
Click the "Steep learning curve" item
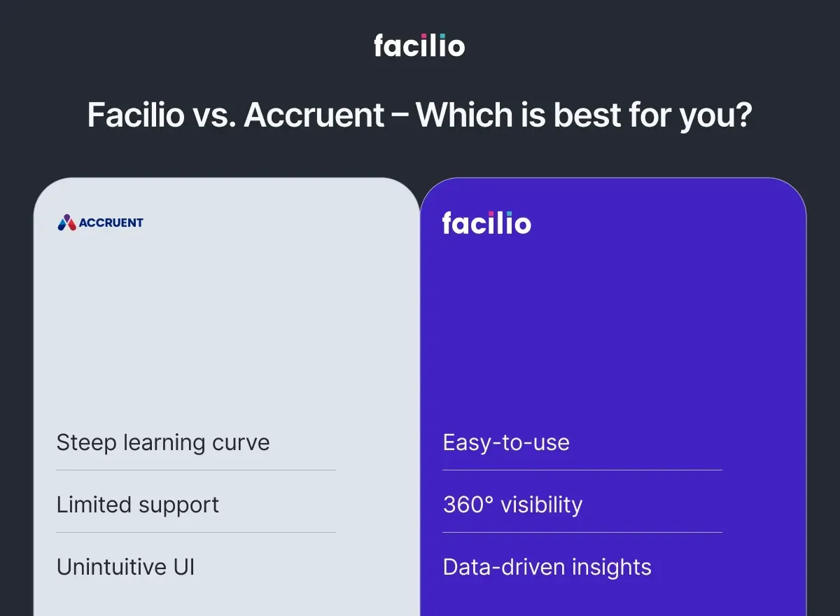coord(163,442)
